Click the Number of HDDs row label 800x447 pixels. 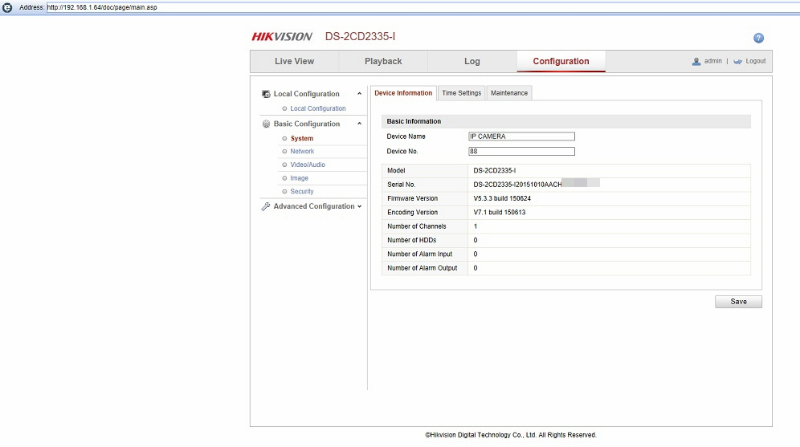pyautogui.click(x=411, y=240)
